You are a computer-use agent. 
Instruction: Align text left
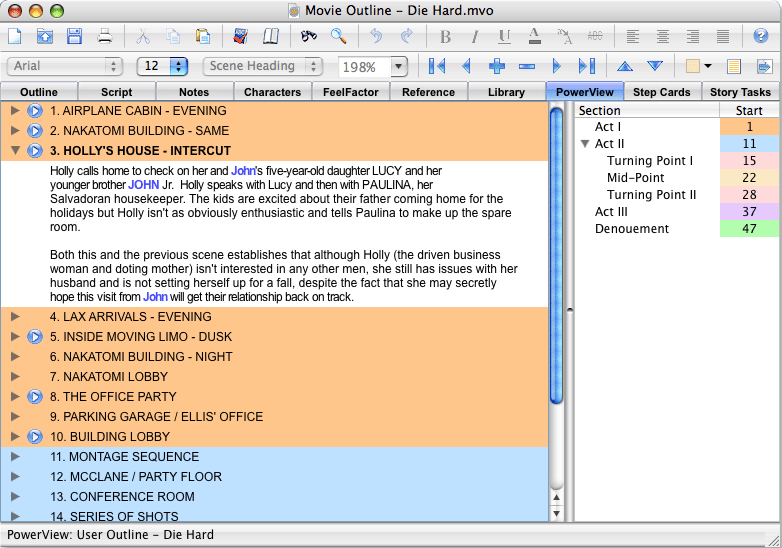pos(633,36)
